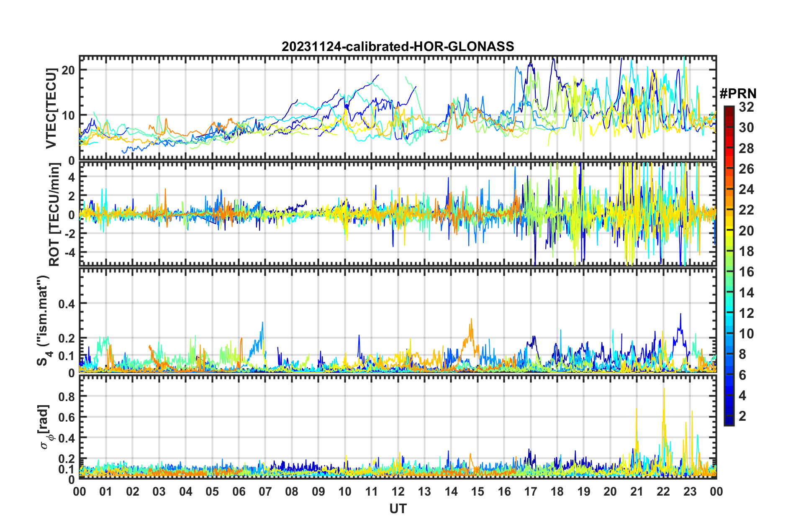Click colorbar tick label 18
Screen dimensions: 796x532
[x=746, y=251]
